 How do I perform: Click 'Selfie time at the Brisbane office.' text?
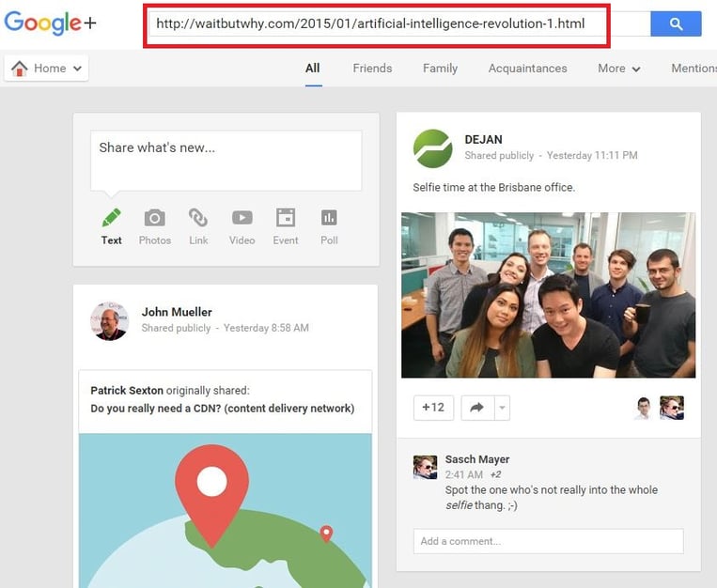[x=494, y=188]
